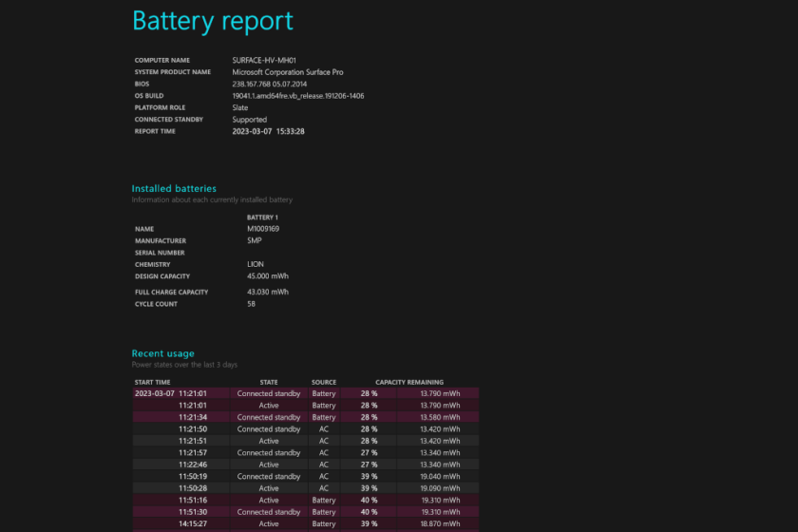
Task: Click the STATE column header
Action: [269, 382]
